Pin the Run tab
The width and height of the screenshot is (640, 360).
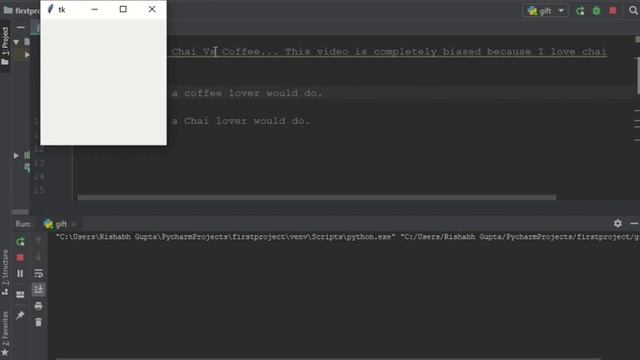[x=20, y=315]
